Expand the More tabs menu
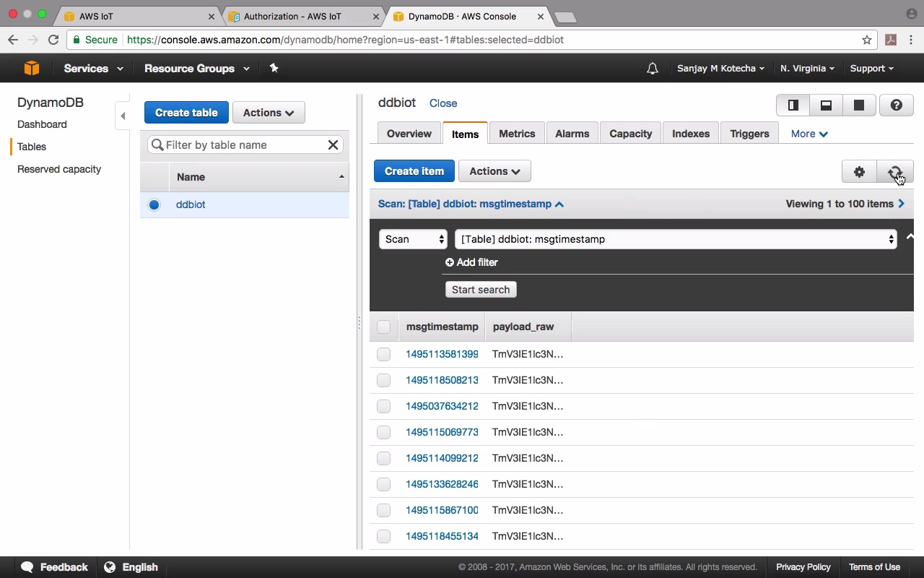This screenshot has height=578, width=924. coord(809,134)
